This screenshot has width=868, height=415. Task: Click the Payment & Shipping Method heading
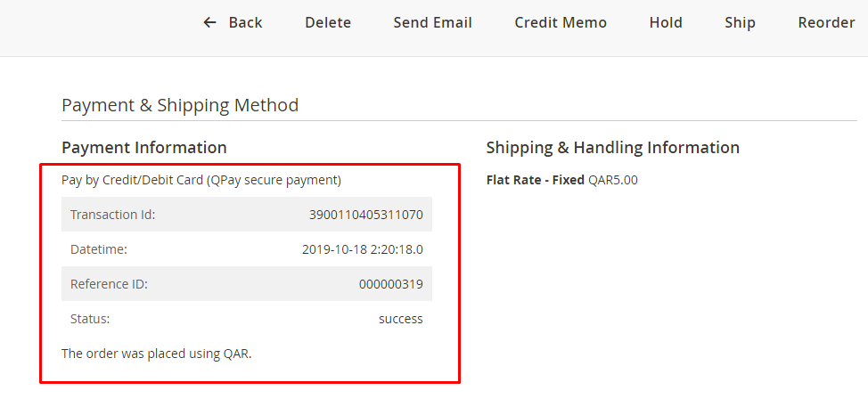(x=180, y=105)
